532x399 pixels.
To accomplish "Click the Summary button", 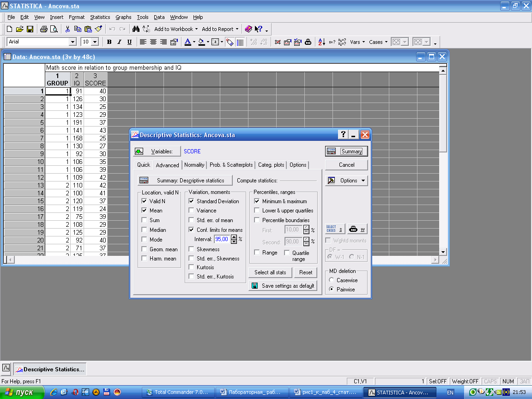I will pyautogui.click(x=346, y=151).
